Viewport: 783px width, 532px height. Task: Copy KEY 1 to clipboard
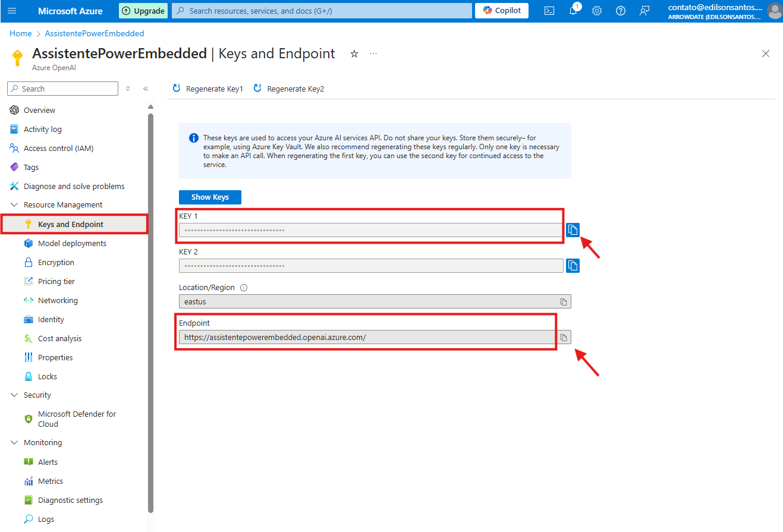(573, 230)
